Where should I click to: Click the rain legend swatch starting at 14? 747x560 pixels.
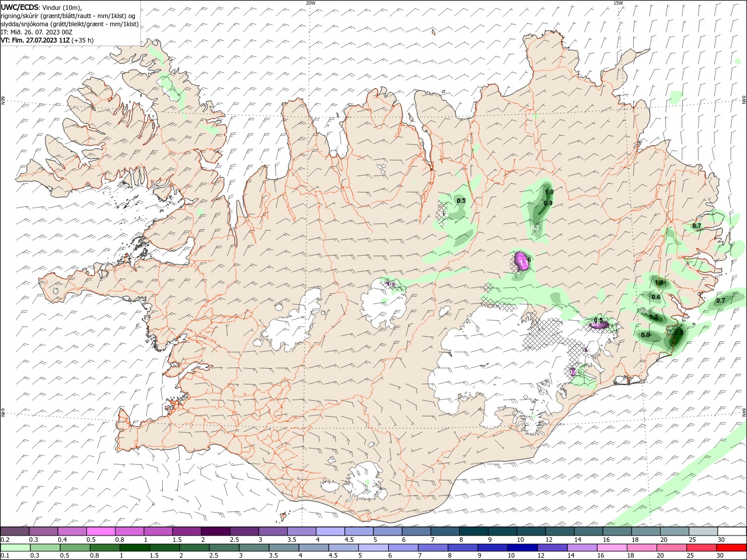tap(581, 547)
